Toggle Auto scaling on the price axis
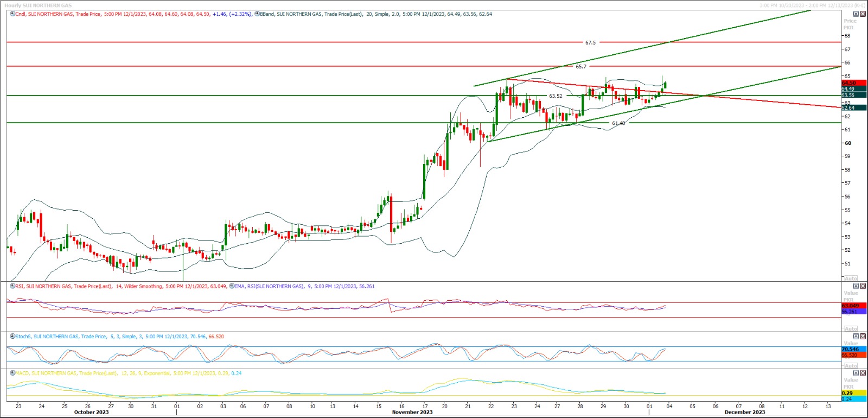868x418 pixels. [x=851, y=278]
